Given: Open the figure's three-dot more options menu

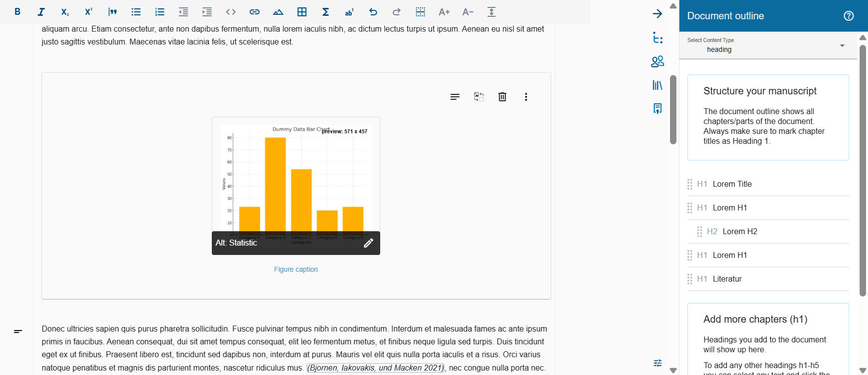Looking at the screenshot, I should 526,97.
